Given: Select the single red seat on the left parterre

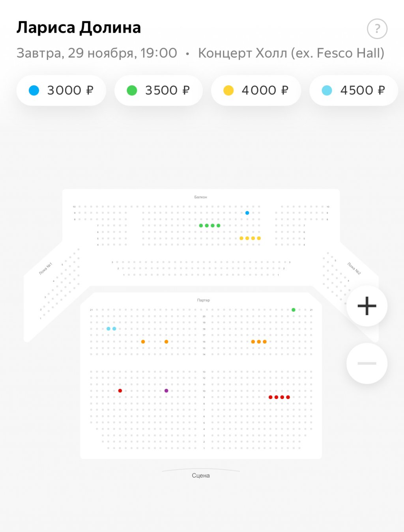Looking at the screenshot, I should tap(120, 391).
